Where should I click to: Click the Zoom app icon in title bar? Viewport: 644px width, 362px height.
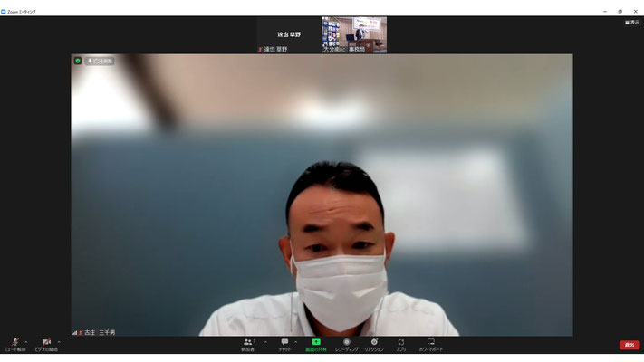pos(4,12)
